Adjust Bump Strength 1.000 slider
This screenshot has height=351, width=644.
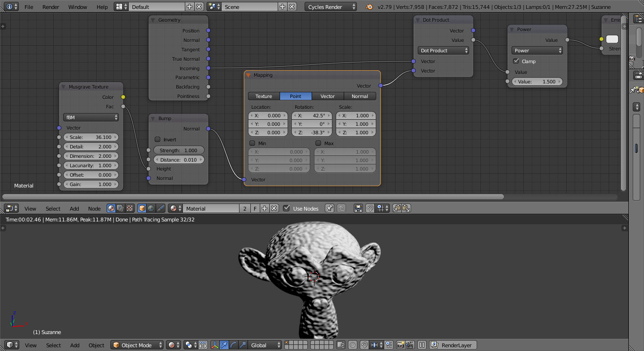click(178, 150)
